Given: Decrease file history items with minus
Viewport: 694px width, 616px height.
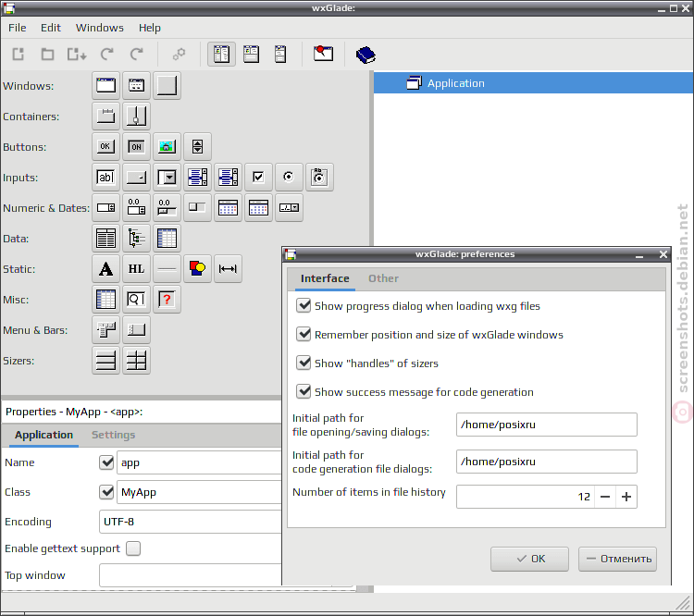Looking at the screenshot, I should point(605,497).
